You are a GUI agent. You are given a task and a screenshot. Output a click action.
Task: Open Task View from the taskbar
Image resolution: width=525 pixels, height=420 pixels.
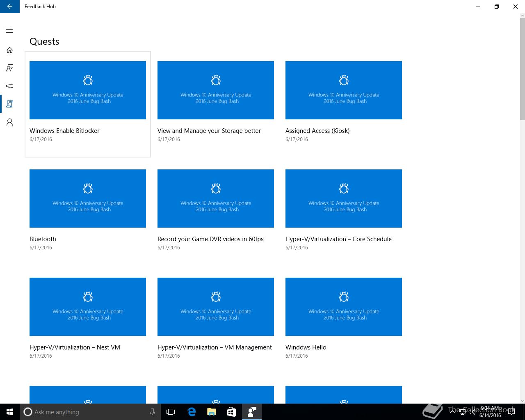(171, 412)
